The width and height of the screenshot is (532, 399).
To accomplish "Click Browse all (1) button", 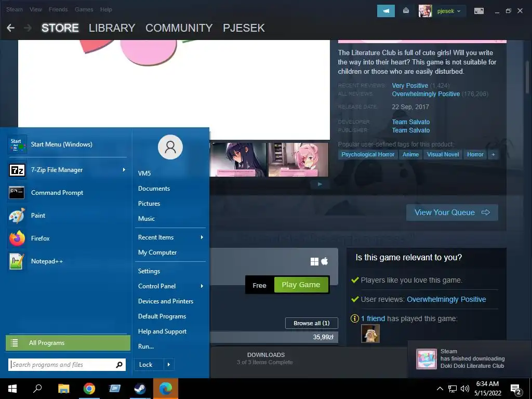I will coord(312,323).
